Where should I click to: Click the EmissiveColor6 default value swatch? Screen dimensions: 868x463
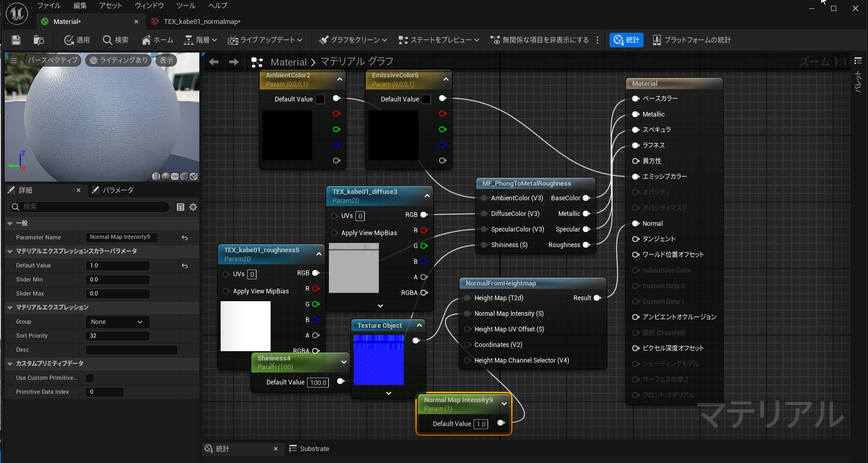click(x=426, y=99)
